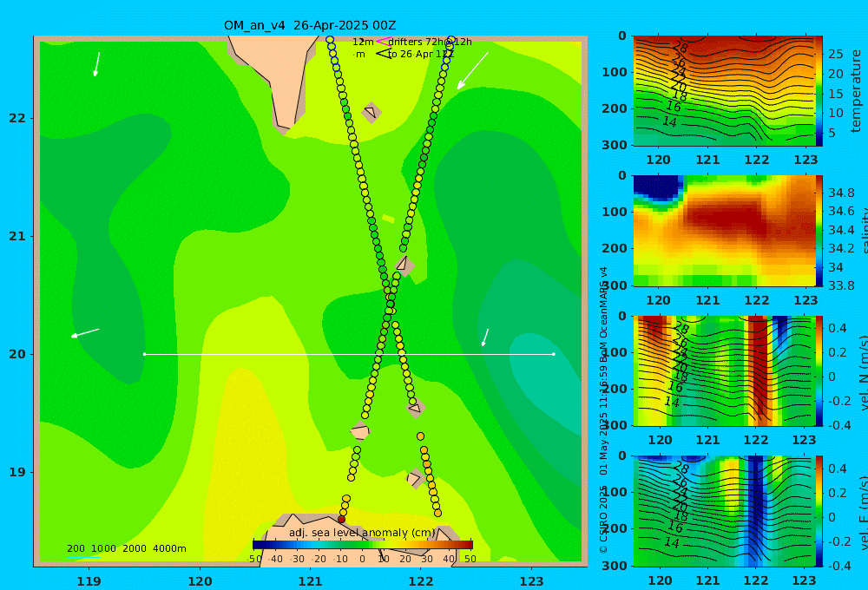Click the temperature colorbar
The height and width of the screenshot is (590, 868).
tap(819, 91)
